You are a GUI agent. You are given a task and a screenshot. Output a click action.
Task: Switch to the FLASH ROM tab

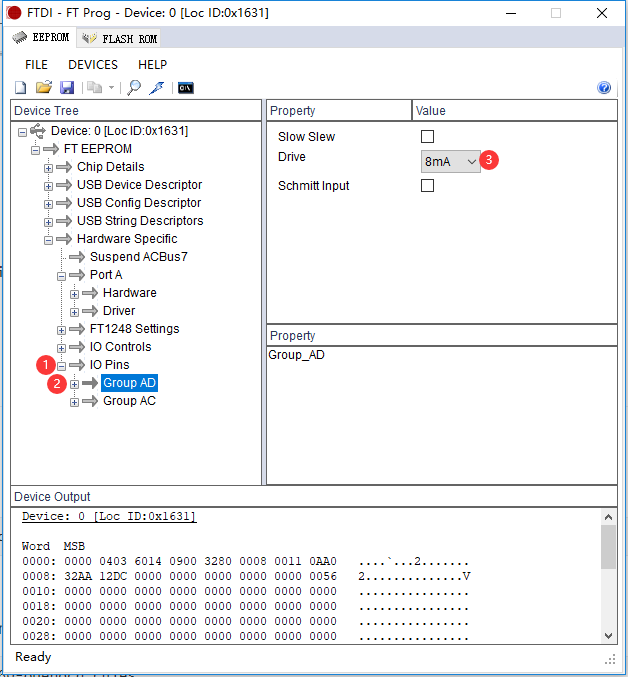click(119, 38)
